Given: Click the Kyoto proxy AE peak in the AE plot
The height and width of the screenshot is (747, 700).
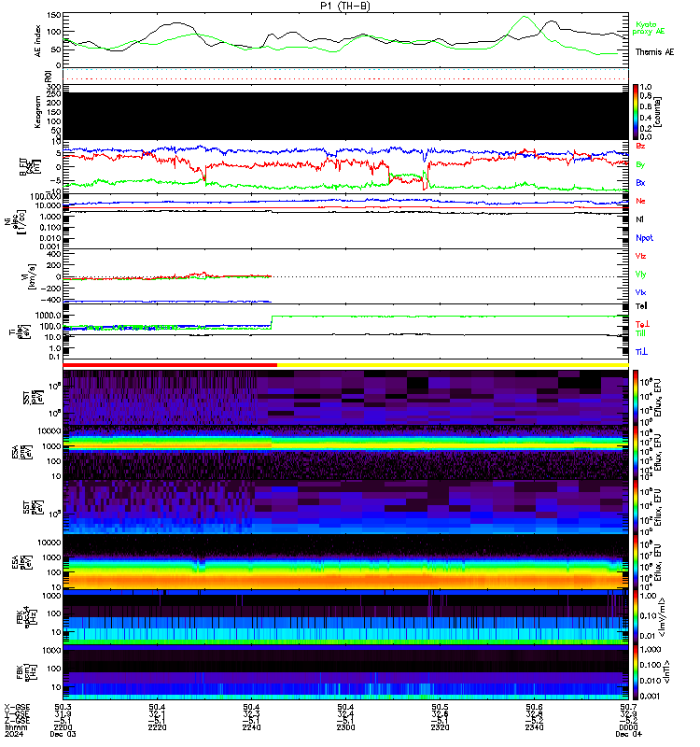Looking at the screenshot, I should pyautogui.click(x=525, y=17).
